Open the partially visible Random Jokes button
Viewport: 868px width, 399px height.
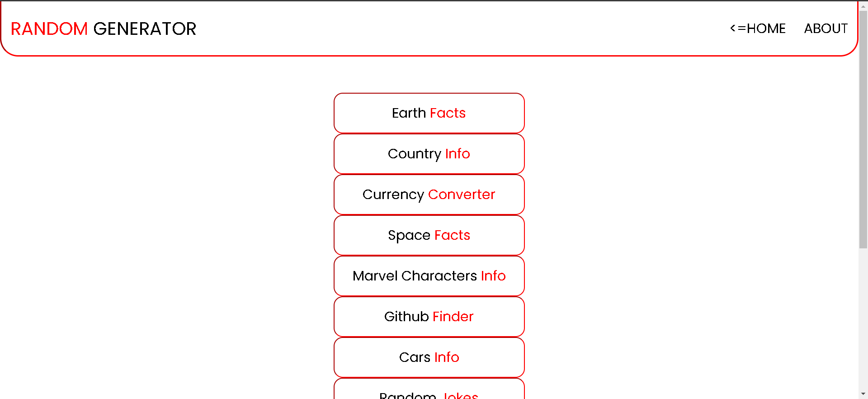pyautogui.click(x=429, y=389)
